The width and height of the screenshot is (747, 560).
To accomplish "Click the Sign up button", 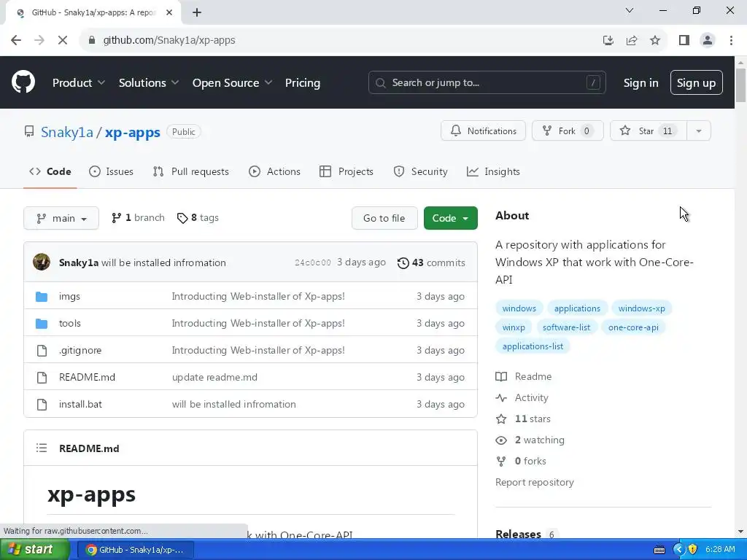I will [696, 83].
